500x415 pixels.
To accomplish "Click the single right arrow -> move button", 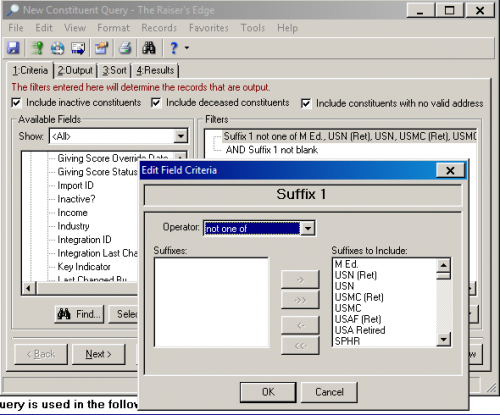I will 300,280.
